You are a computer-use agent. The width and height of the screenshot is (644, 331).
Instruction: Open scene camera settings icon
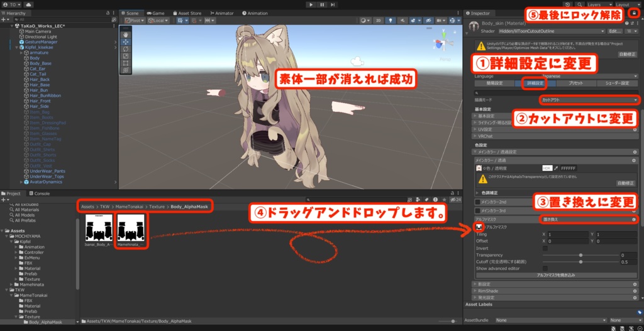click(441, 20)
